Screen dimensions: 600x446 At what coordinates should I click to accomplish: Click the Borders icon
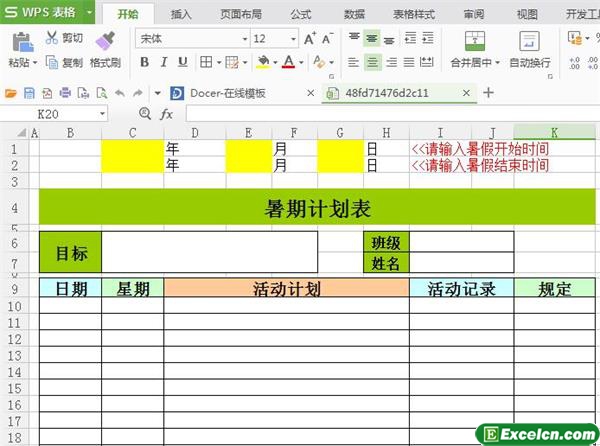click(206, 62)
